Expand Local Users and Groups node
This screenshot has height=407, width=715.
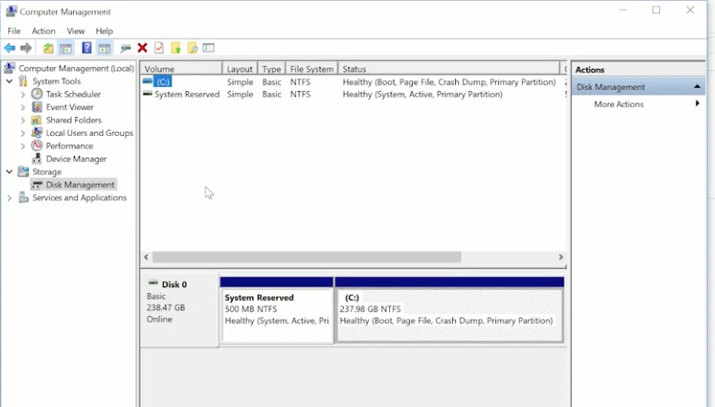click(23, 133)
